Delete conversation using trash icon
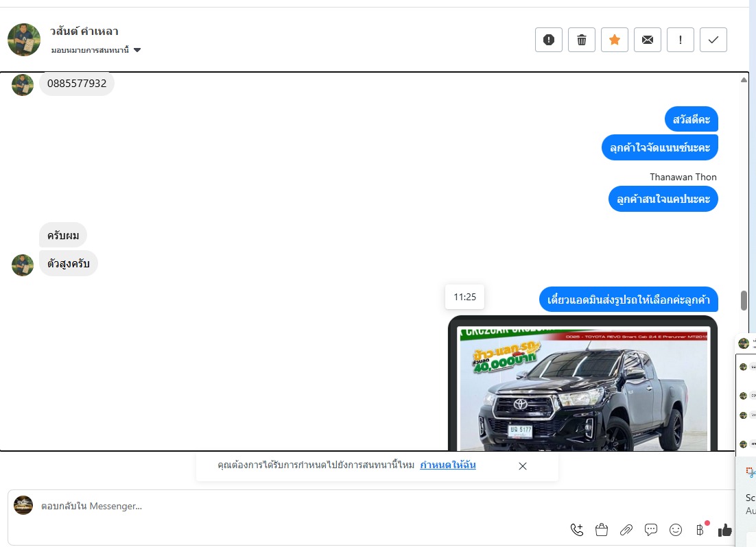The height and width of the screenshot is (547, 756). pyautogui.click(x=582, y=40)
